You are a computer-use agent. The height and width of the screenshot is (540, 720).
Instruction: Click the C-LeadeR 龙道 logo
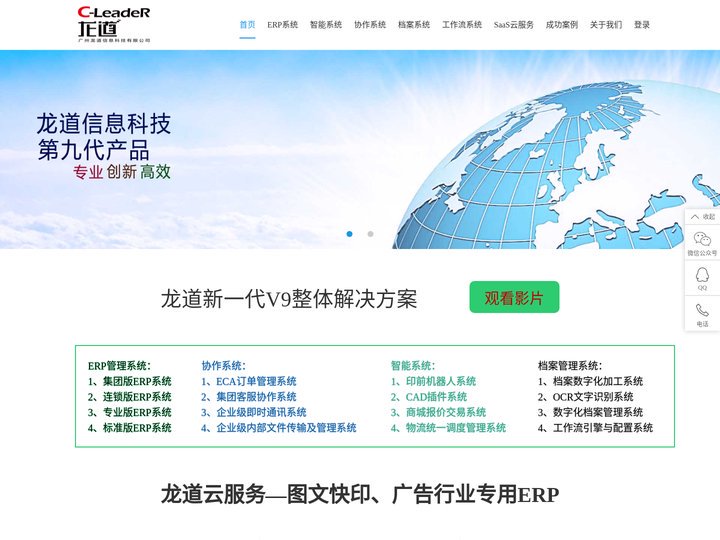[114, 24]
